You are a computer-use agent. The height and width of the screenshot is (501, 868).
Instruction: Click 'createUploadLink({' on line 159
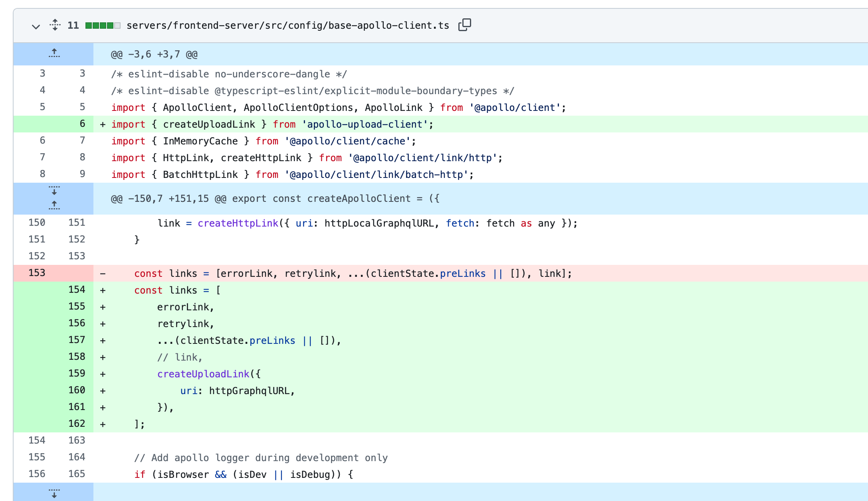point(209,374)
